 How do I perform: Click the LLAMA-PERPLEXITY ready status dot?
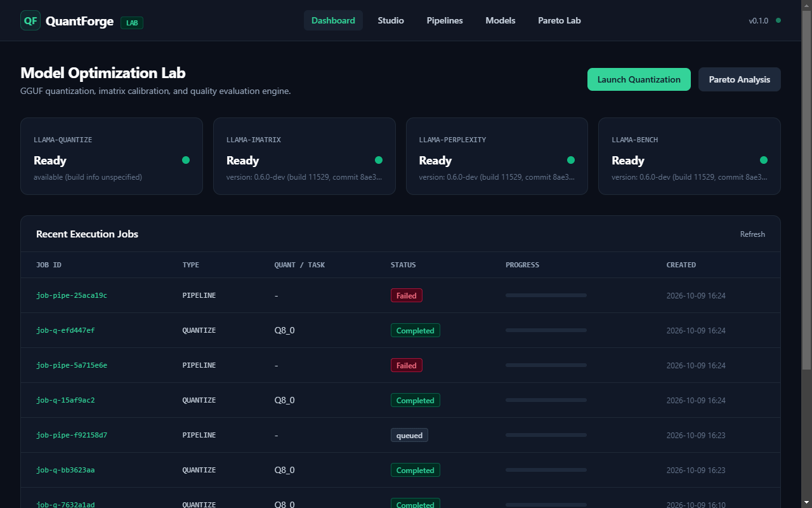[x=571, y=160]
